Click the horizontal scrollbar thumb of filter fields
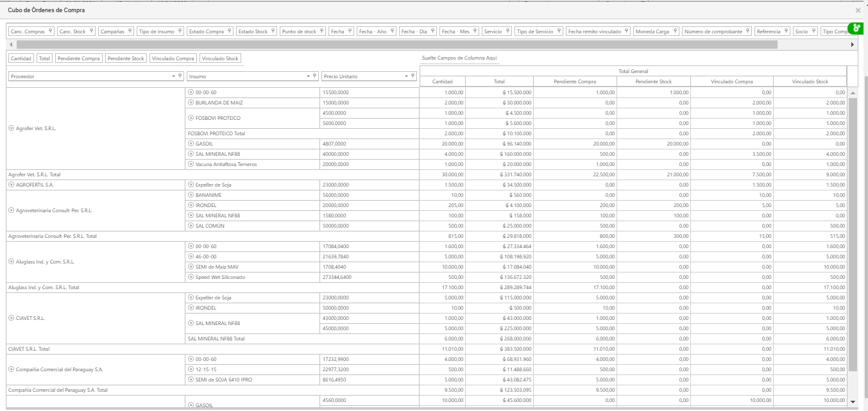The height and width of the screenshot is (411, 868). [397, 45]
